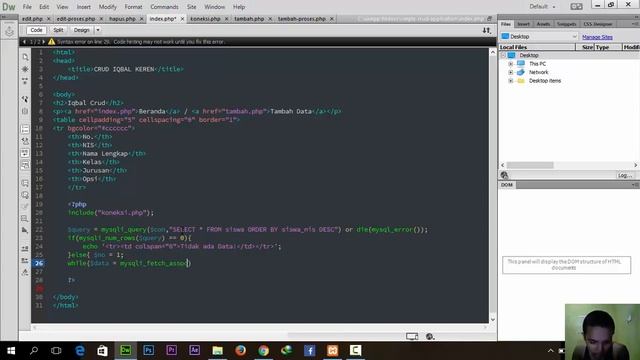
Task: Switch to Code view button
Action: (36, 30)
